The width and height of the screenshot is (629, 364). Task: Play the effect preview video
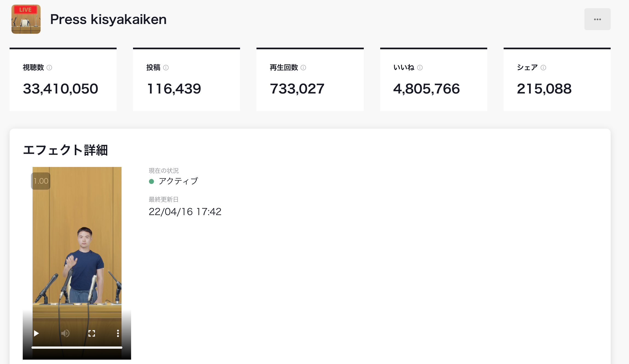click(36, 333)
